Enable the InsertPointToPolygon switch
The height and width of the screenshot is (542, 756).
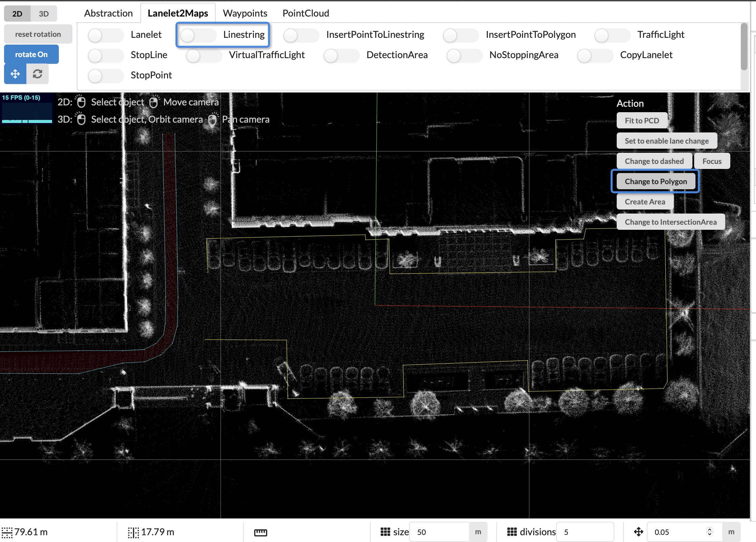coord(460,35)
